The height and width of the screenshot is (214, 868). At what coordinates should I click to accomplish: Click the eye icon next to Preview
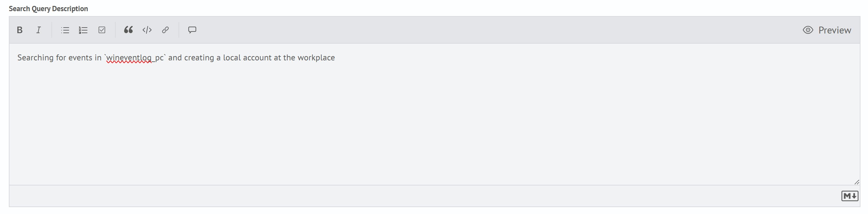(x=808, y=30)
